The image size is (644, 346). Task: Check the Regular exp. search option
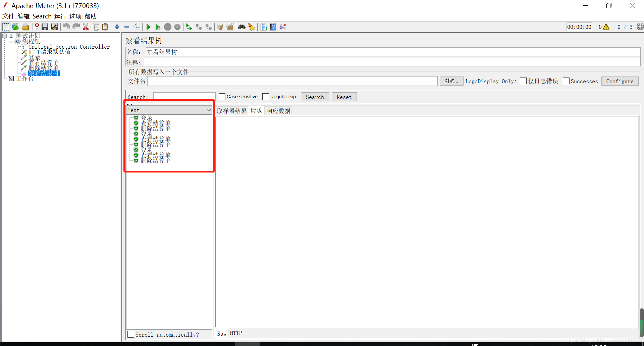pyautogui.click(x=266, y=97)
